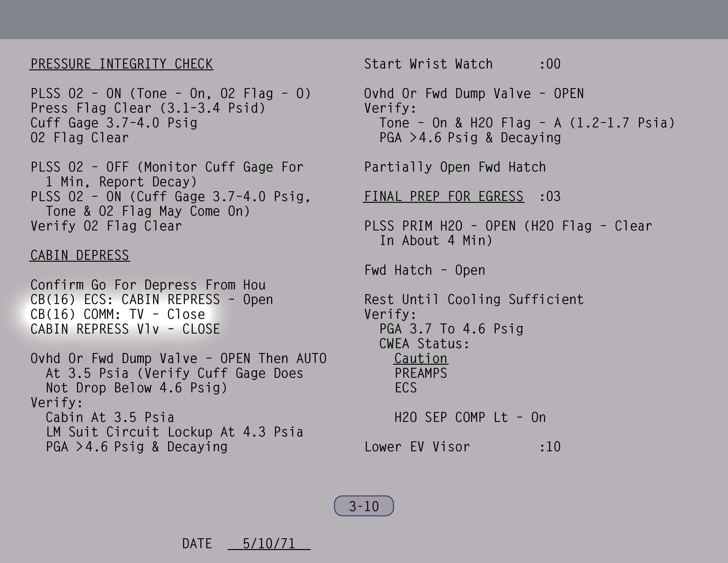Click the PRESSURE INTEGRITY CHECK heading
728x563 pixels.
pos(122,64)
